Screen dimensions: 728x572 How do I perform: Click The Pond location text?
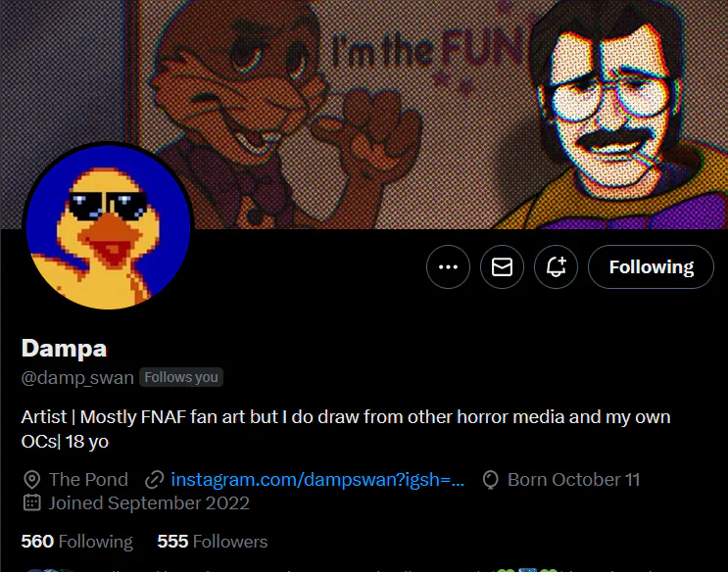[88, 480]
